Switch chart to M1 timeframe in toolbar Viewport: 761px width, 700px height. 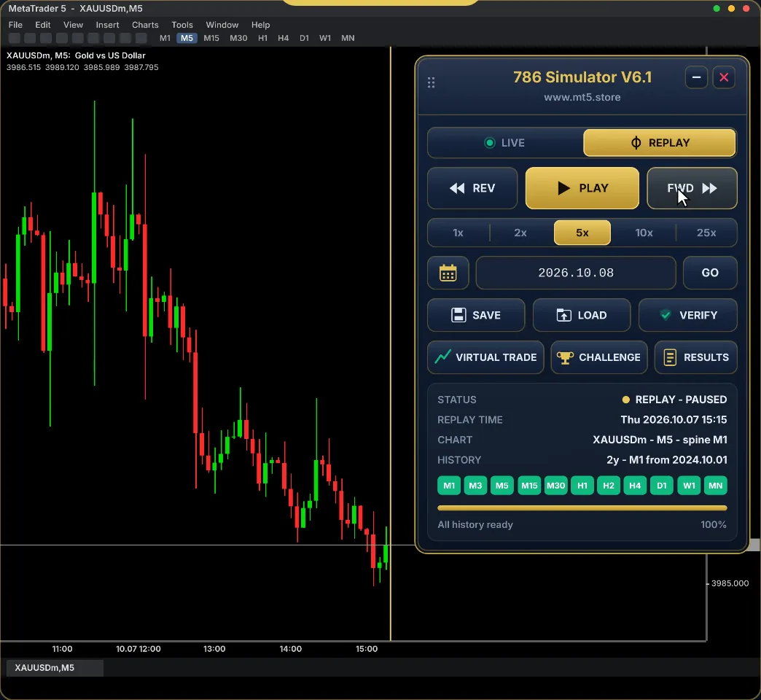pyautogui.click(x=165, y=38)
